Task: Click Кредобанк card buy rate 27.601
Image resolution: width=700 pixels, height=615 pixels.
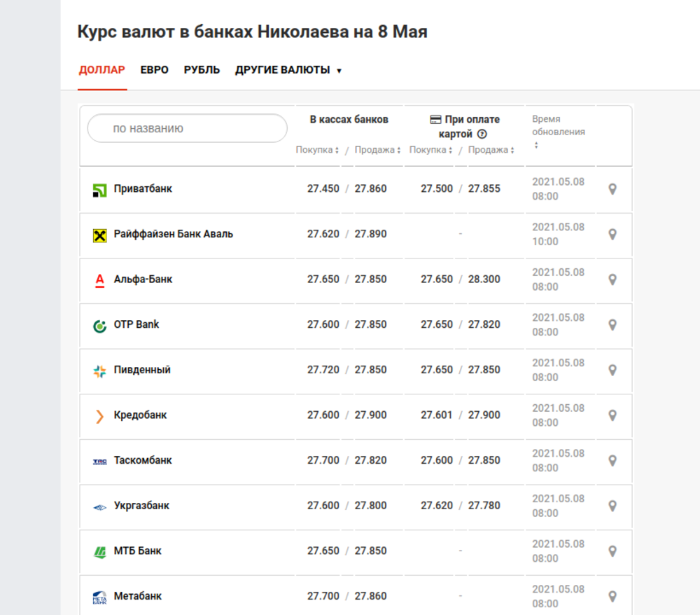Action: click(x=436, y=415)
